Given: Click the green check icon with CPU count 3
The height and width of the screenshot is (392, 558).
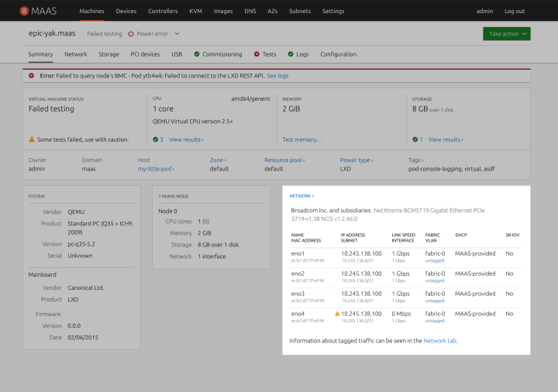Looking at the screenshot, I should (156, 139).
